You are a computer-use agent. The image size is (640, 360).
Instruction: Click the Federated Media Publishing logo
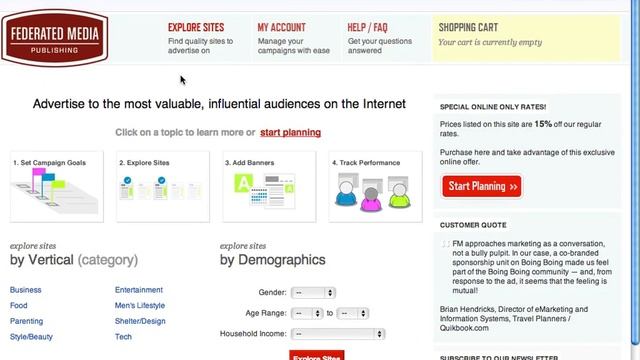[55, 38]
